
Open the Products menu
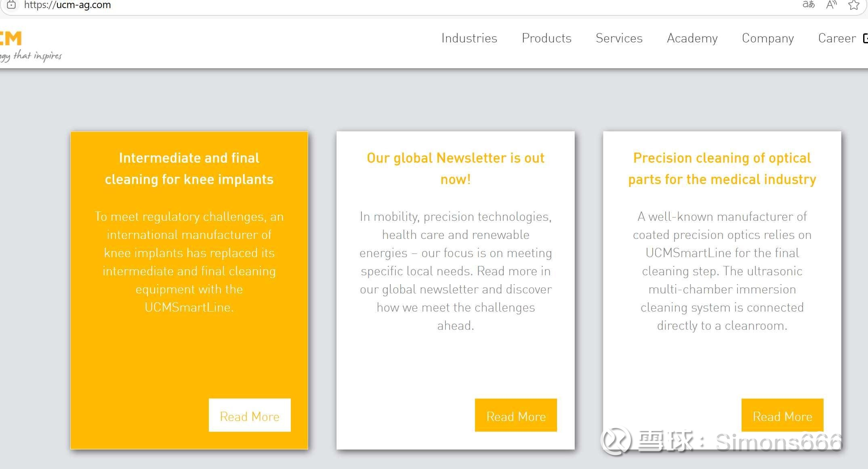(546, 38)
